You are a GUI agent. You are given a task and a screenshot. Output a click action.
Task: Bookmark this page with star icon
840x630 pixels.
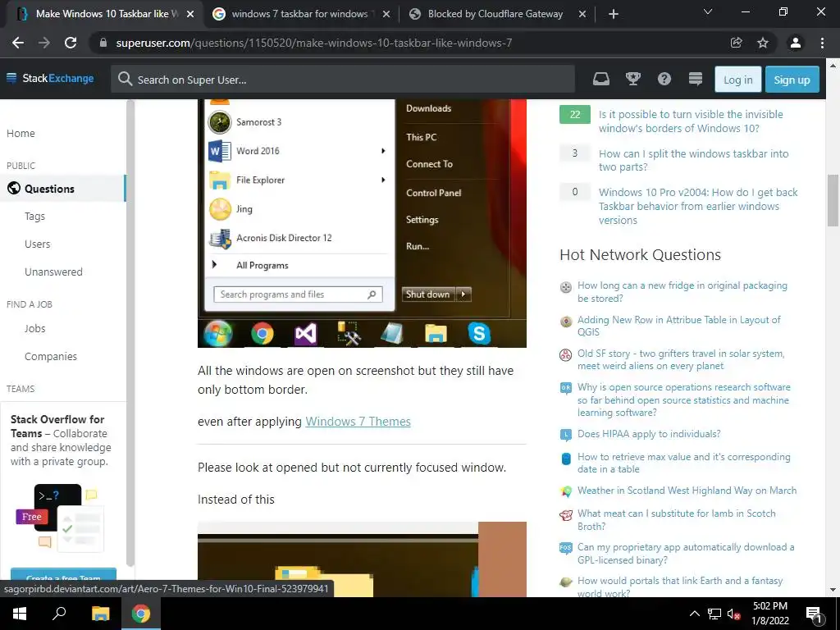coord(763,43)
